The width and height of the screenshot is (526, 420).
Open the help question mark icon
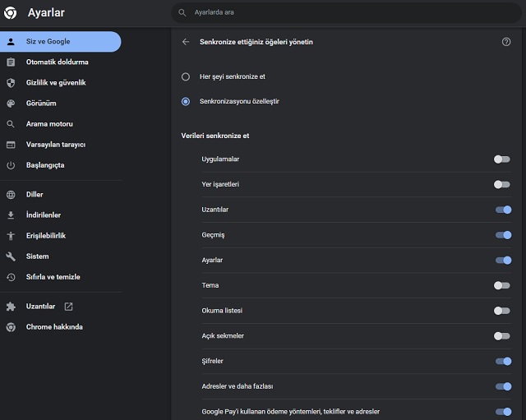506,42
